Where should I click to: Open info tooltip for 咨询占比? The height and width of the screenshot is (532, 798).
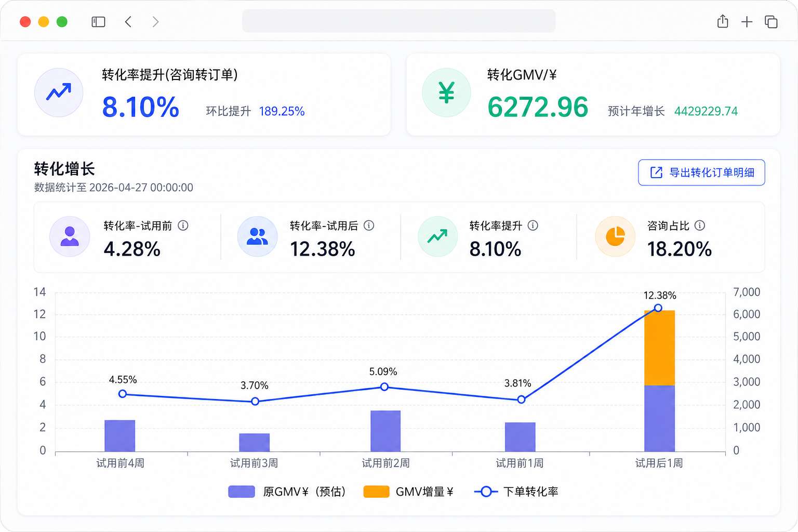(x=700, y=225)
